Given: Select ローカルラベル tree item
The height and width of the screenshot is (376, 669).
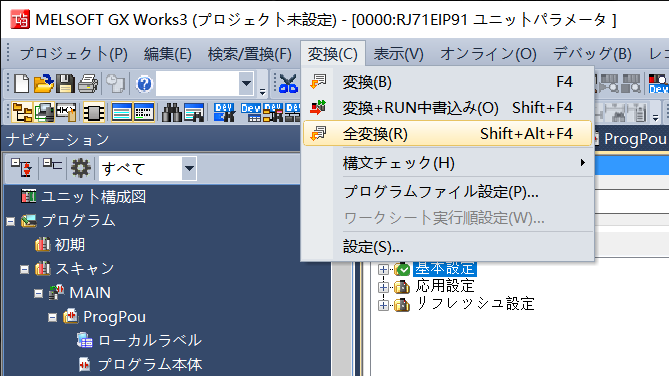Looking at the screenshot, I should 150,341.
